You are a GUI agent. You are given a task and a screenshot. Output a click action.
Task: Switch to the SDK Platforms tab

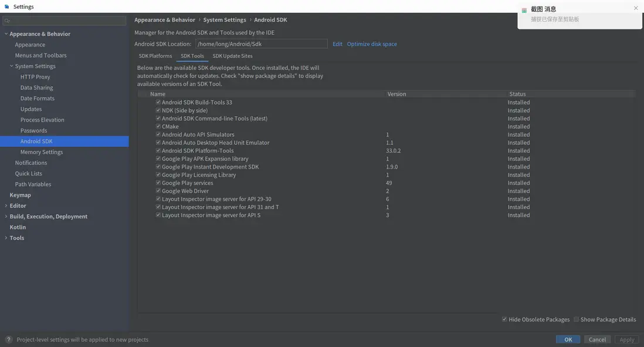[155, 56]
